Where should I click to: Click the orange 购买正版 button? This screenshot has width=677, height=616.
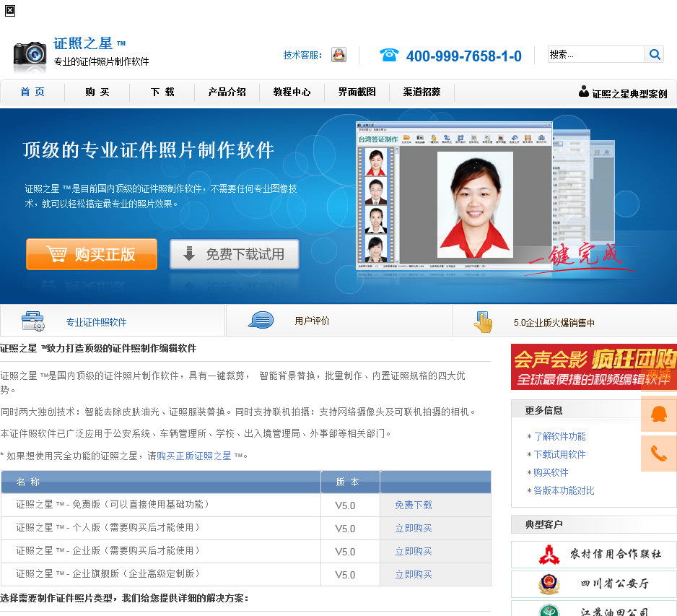92,254
